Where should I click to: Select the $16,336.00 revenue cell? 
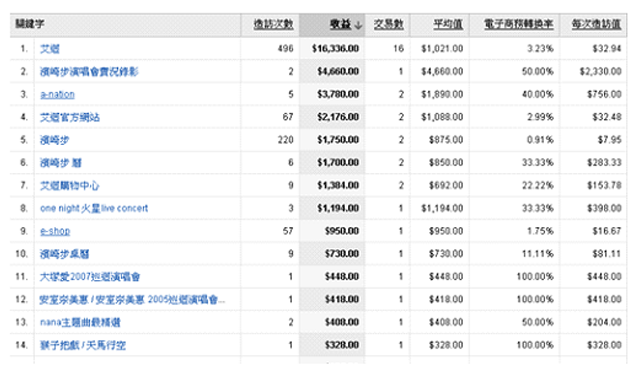coord(336,49)
